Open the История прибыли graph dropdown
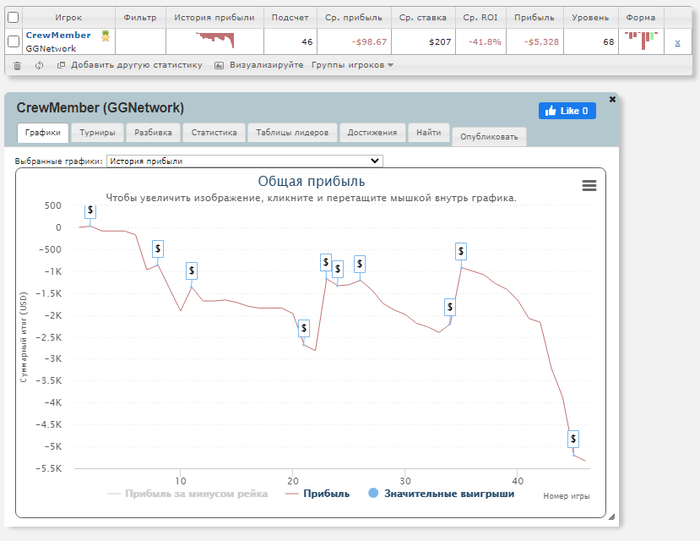The image size is (700, 541). (x=245, y=161)
